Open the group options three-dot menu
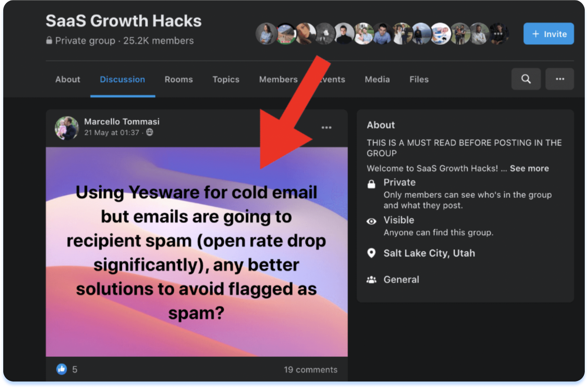Image resolution: width=588 pixels, height=388 pixels. point(560,79)
